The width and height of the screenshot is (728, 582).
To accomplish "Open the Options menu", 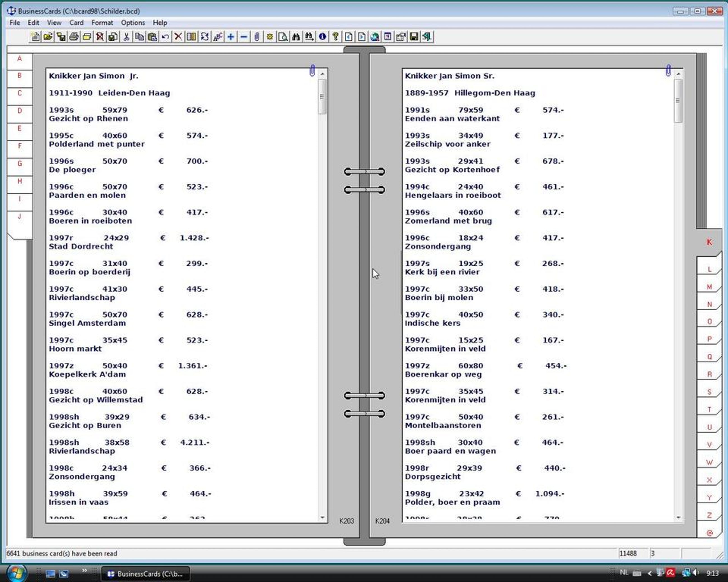I will [x=133, y=23].
